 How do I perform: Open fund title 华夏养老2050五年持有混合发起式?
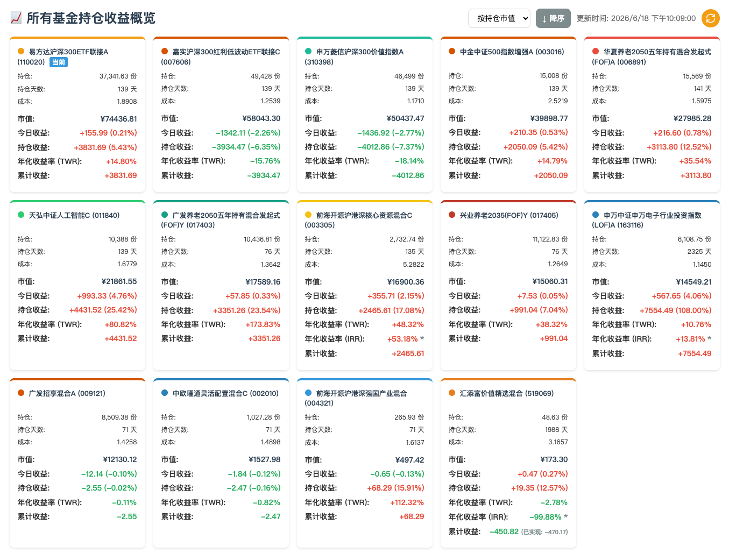point(657,52)
